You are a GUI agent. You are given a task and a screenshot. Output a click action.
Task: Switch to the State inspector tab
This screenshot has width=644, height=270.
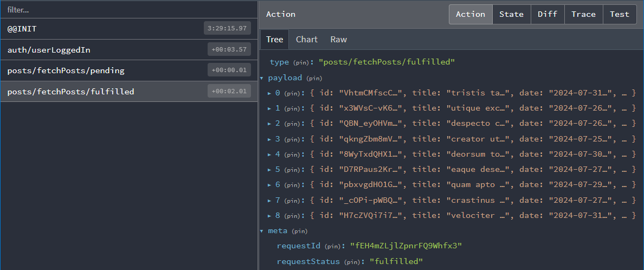[x=511, y=14]
